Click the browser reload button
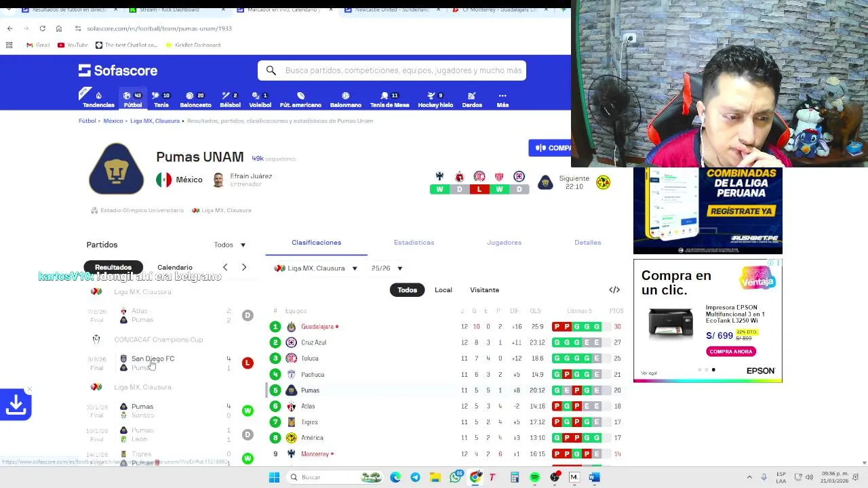This screenshot has width=868, height=488. coord(42,28)
